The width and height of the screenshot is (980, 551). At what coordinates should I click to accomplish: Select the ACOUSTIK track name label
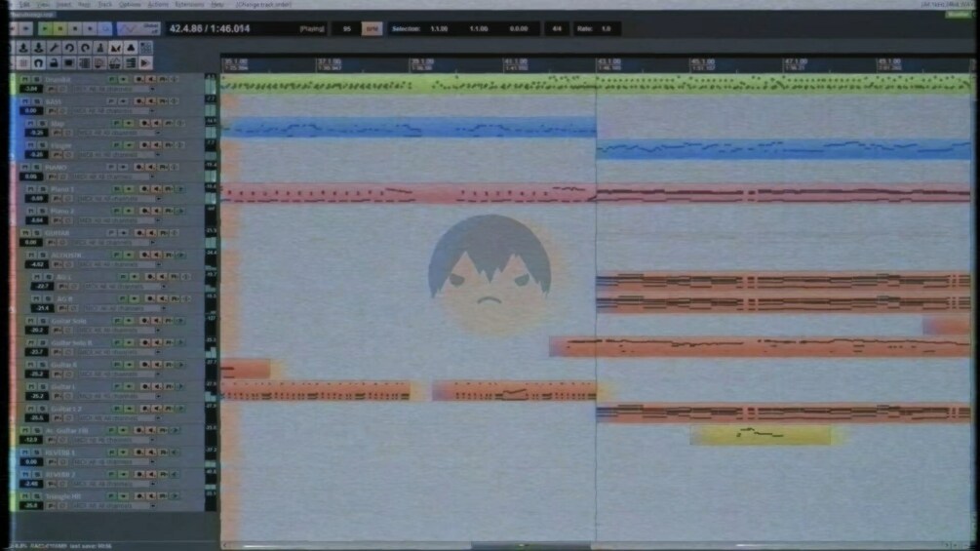coord(66,255)
